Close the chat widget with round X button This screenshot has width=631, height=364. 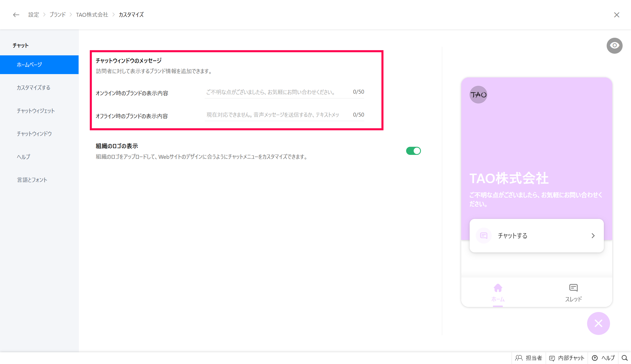[x=598, y=323]
